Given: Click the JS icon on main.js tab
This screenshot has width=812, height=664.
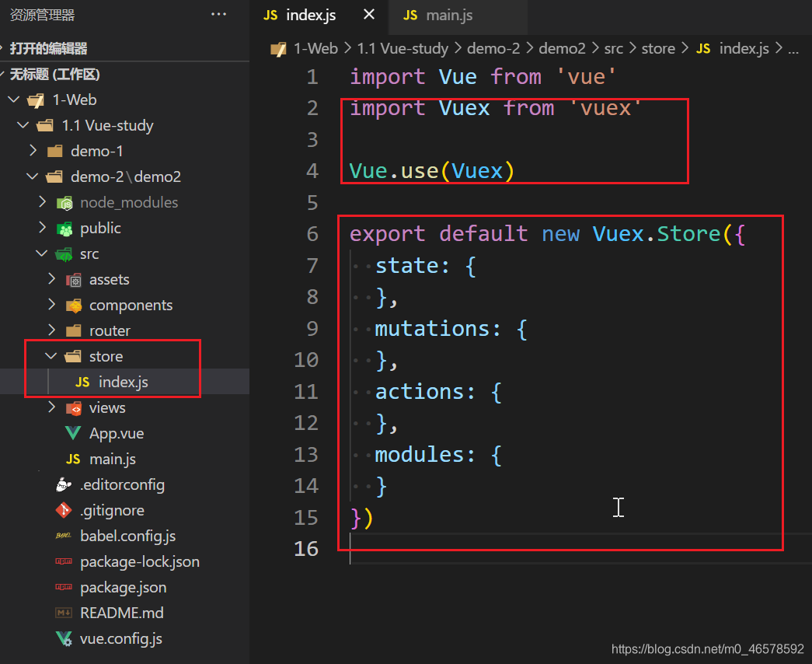Looking at the screenshot, I should tap(410, 16).
